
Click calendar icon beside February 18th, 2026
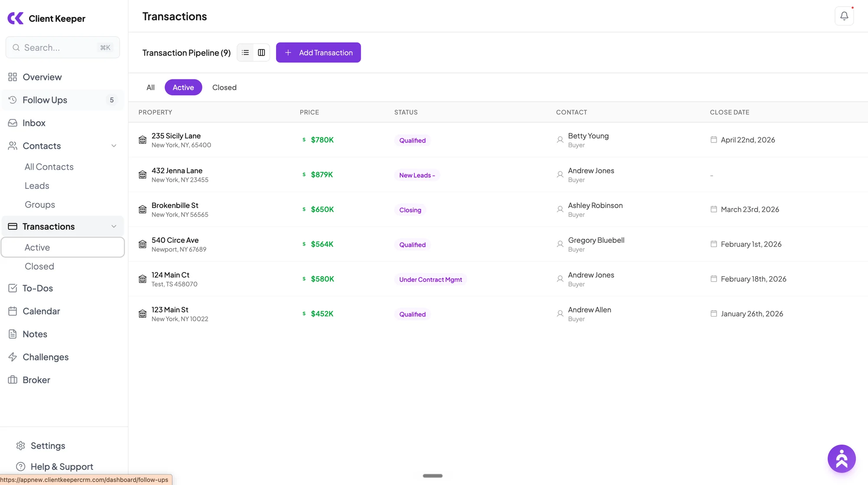point(713,278)
